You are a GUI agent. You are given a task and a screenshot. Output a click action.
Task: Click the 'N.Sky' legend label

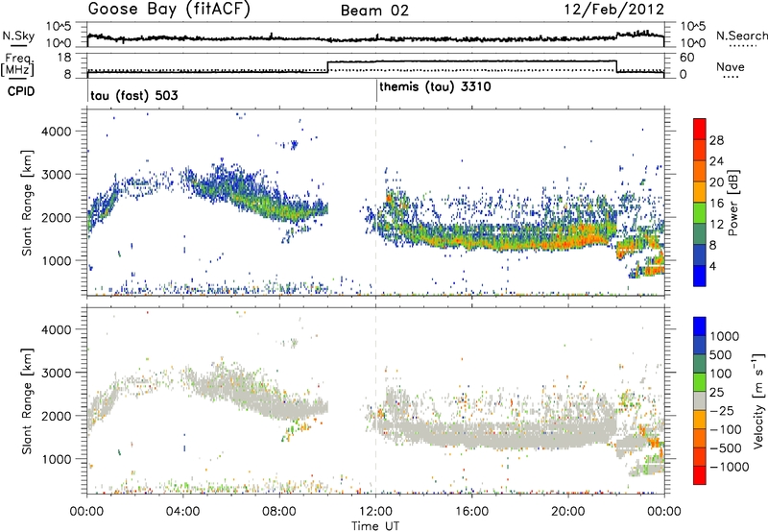(18, 36)
